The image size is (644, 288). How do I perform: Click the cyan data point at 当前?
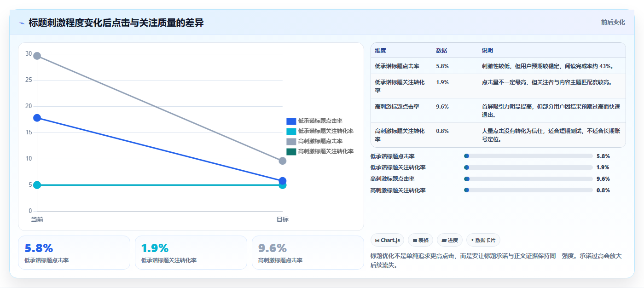click(37, 185)
